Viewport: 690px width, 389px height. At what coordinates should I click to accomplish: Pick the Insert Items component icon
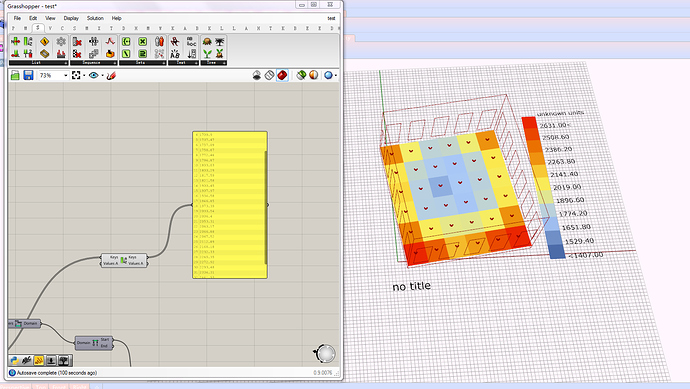coord(15,41)
